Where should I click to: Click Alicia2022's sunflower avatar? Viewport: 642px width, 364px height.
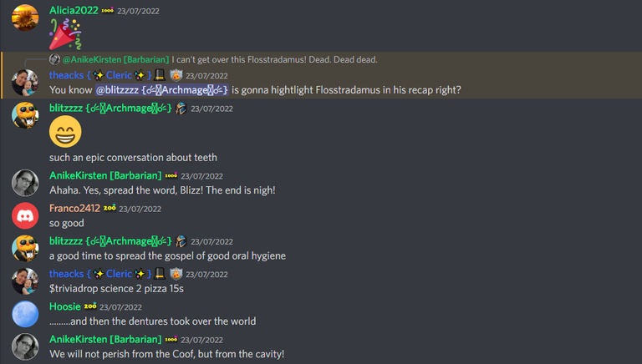pyautogui.click(x=25, y=18)
